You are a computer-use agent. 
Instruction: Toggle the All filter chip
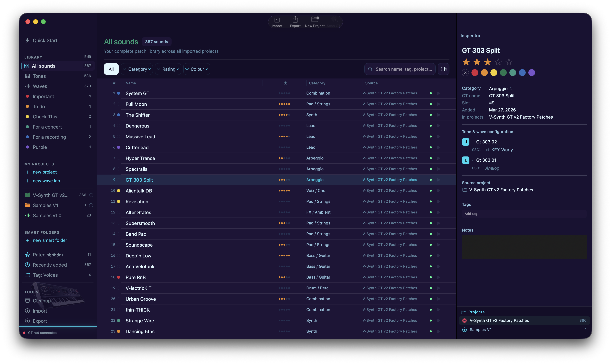111,69
